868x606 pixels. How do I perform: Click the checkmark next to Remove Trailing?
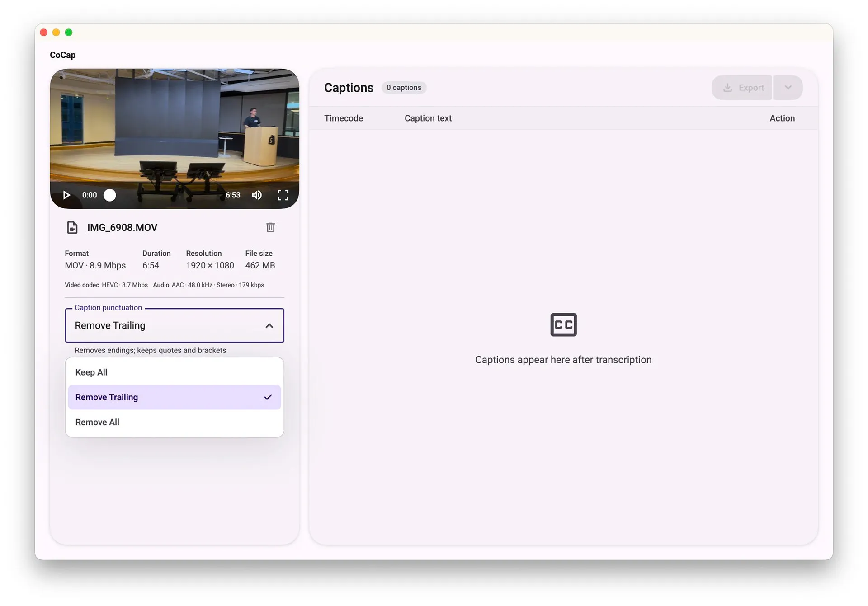tap(268, 397)
